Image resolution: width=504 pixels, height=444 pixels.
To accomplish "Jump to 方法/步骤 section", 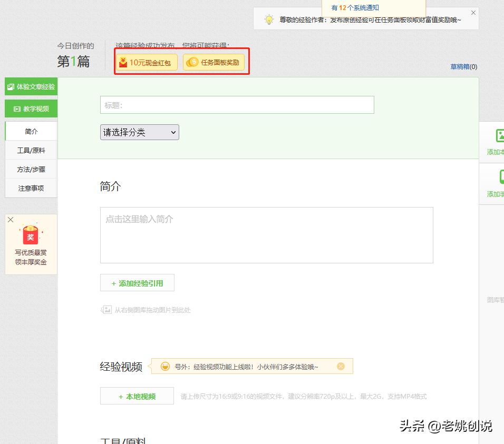I will click(x=31, y=170).
